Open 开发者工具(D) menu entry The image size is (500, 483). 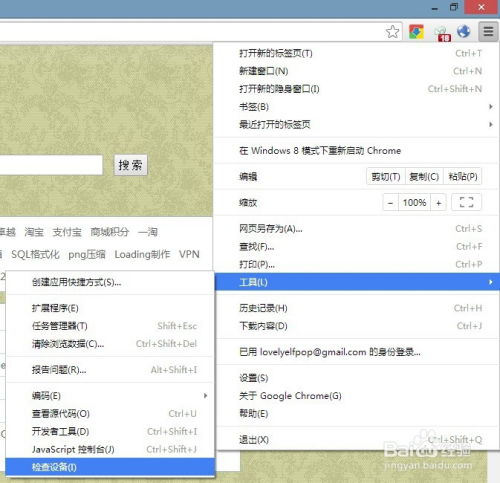109,431
